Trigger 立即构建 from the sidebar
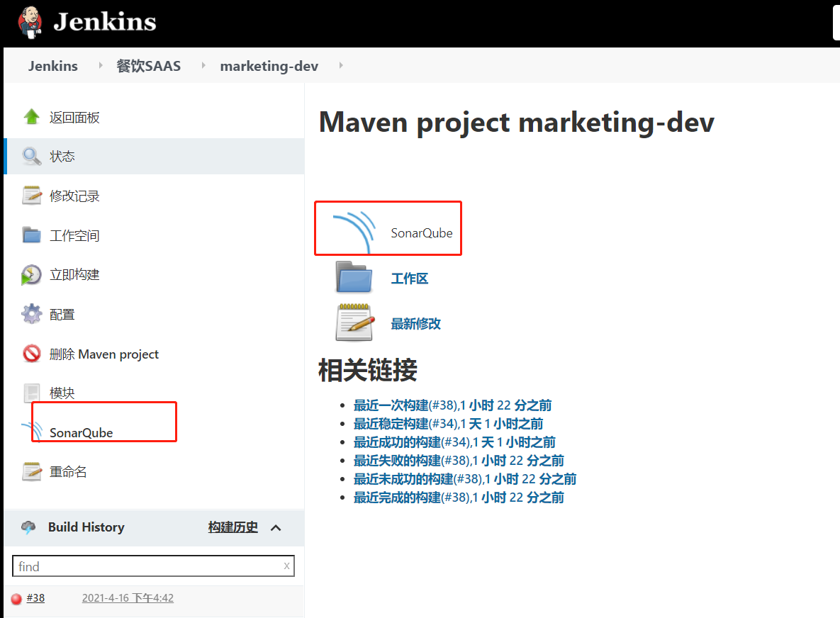 pos(74,275)
